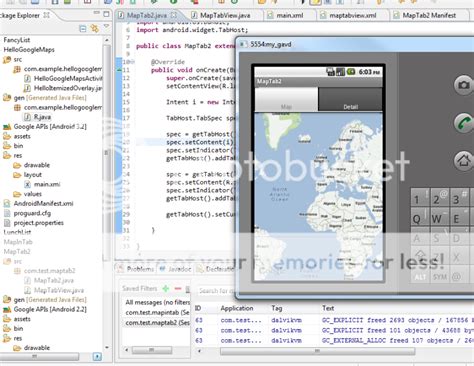Open project.properties in Package Explorer
Screen dimensions: 474x366
pos(33,223)
